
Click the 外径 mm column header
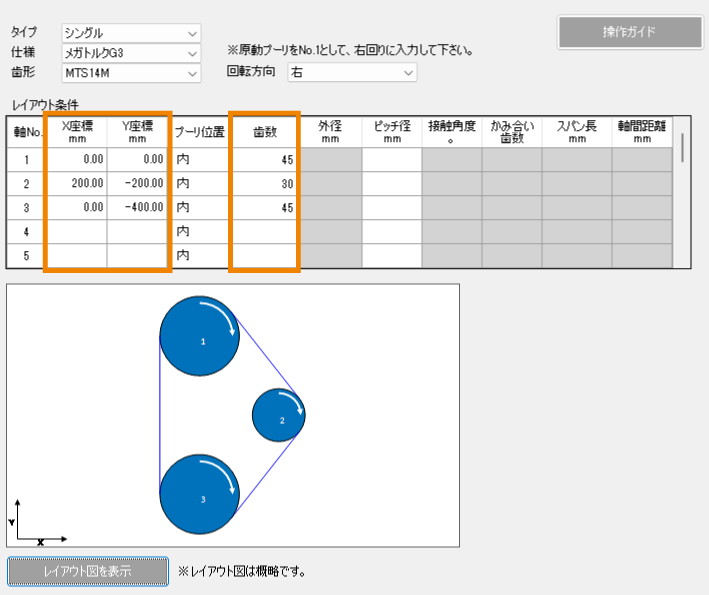tap(331, 132)
